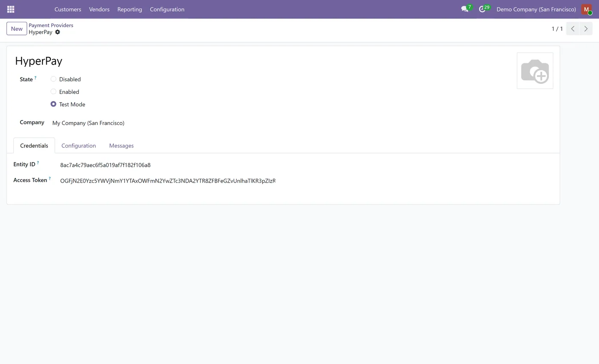This screenshot has height=364, width=599.
Task: Open the Customers menu
Action: tap(68, 9)
